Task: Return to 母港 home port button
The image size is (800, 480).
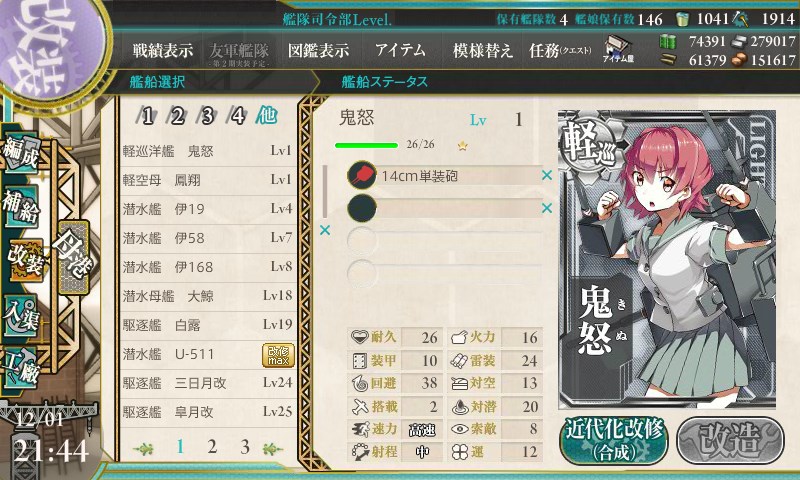Action: pos(73,258)
